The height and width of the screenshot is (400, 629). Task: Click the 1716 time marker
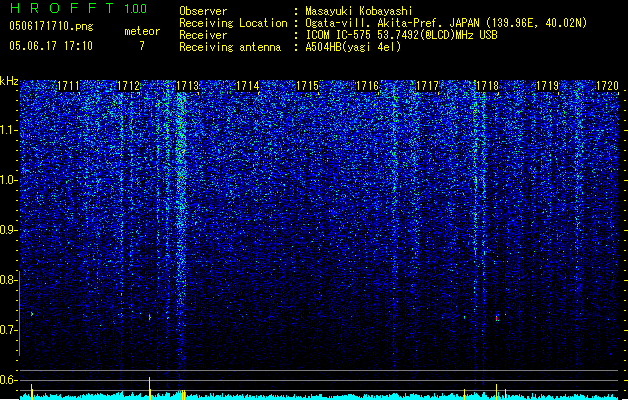pyautogui.click(x=367, y=86)
